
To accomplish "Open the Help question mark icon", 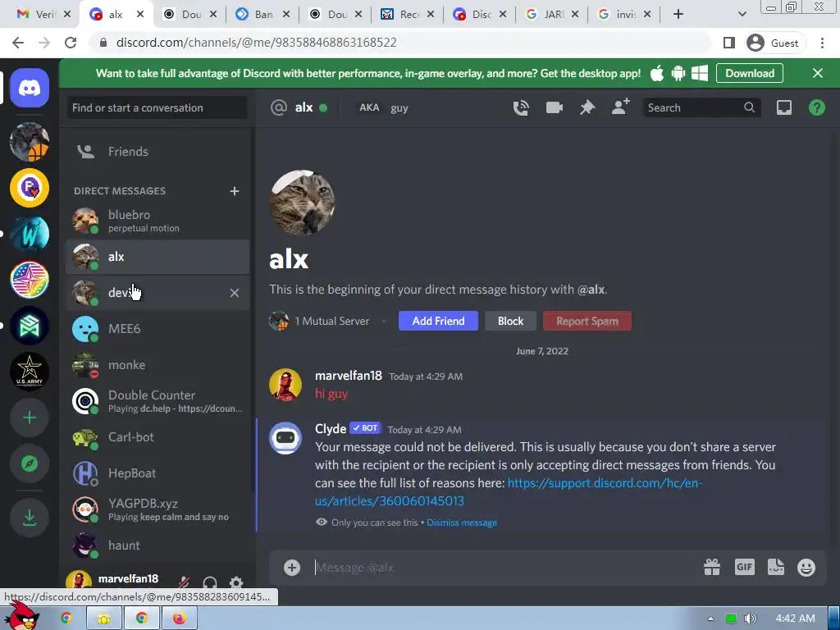I will 816,107.
